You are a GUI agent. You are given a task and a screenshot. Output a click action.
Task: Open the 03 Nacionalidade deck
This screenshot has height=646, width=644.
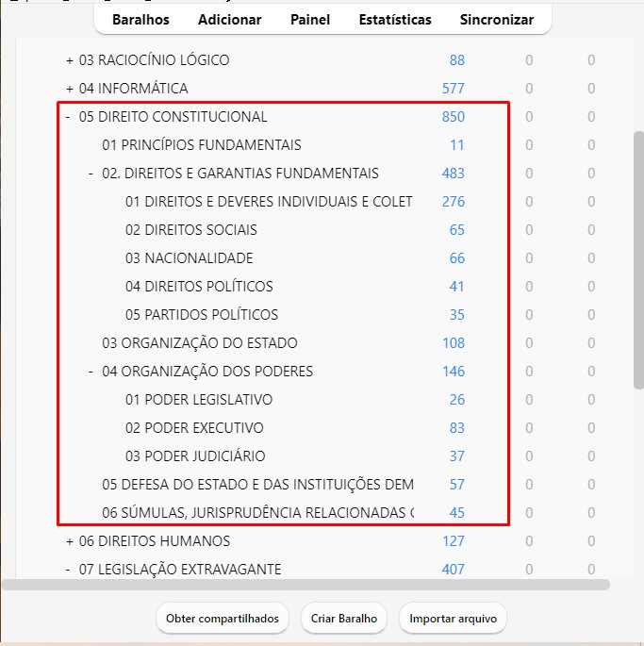(x=189, y=258)
